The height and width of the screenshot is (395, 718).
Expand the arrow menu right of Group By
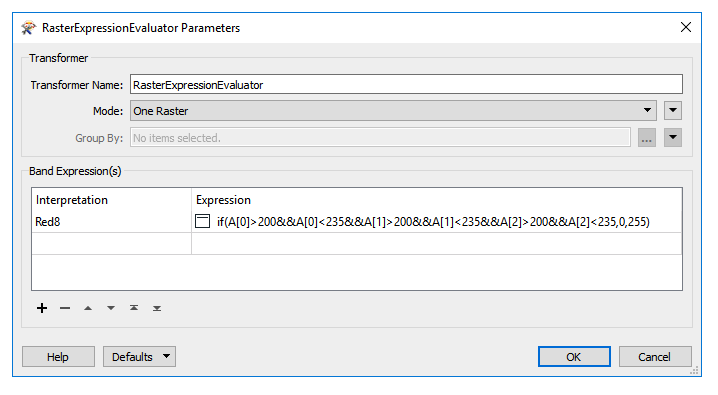(673, 137)
